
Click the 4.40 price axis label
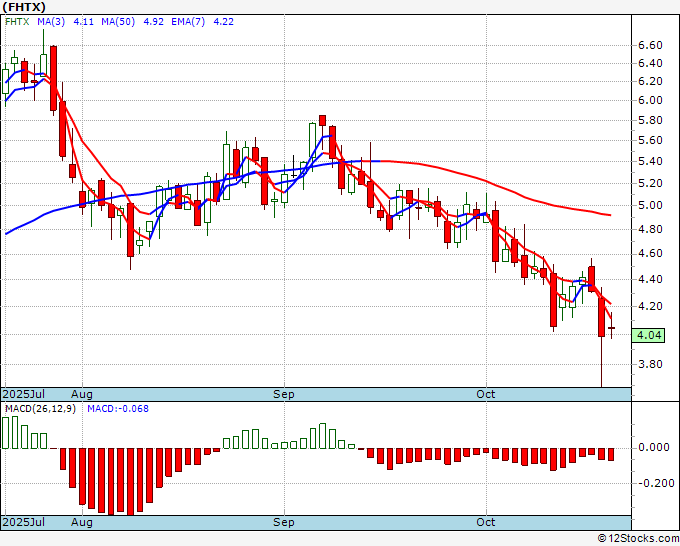point(650,279)
